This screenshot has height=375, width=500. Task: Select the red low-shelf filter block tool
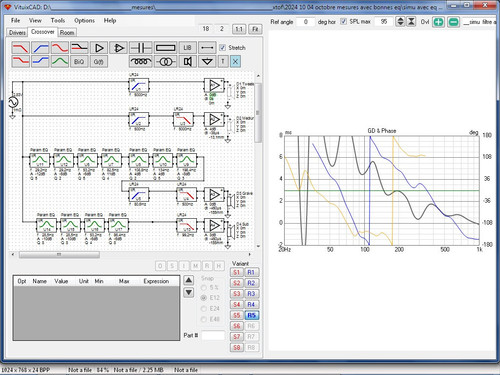(x=20, y=62)
